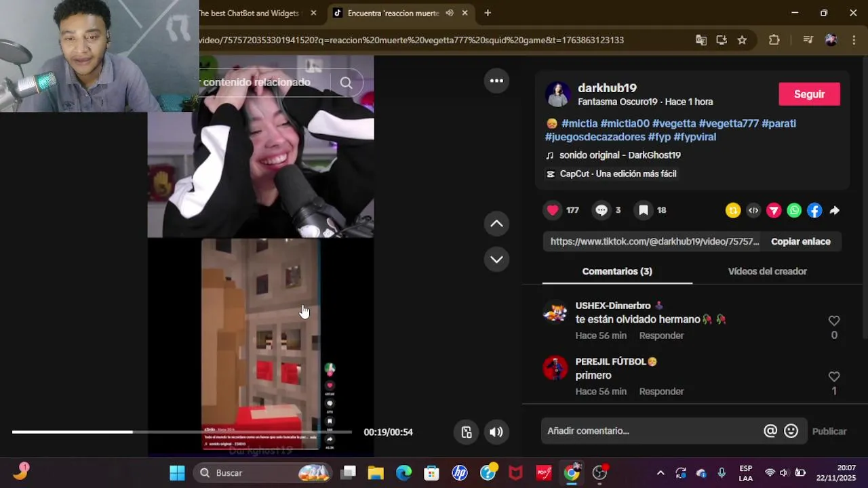
Task: Open Microsoft Edge from the taskbar
Action: [403, 472]
